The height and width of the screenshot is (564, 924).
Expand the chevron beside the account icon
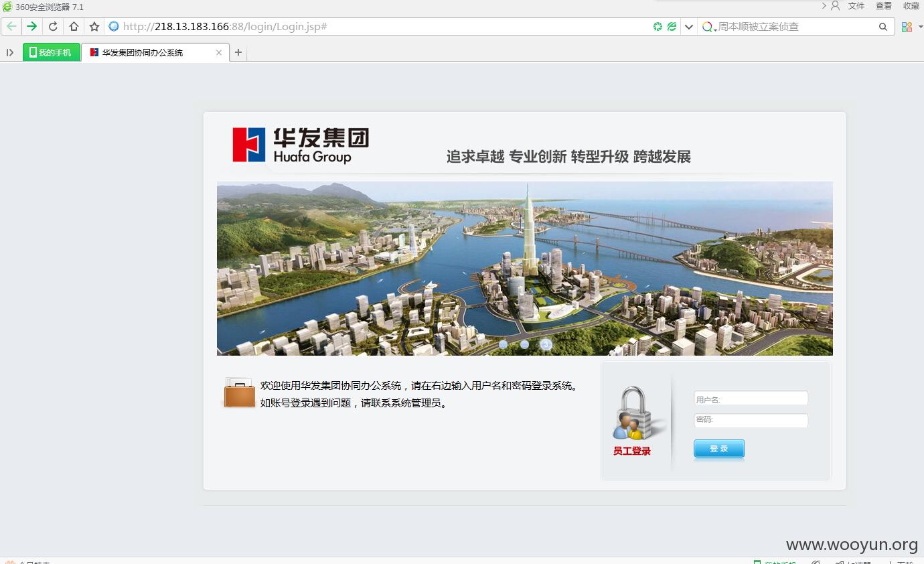(x=824, y=5)
